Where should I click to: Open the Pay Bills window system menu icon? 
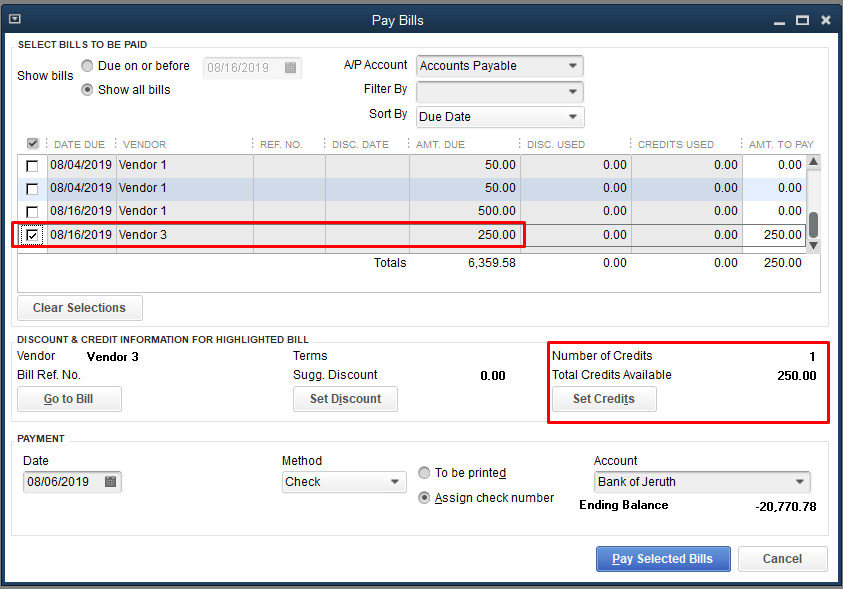(x=15, y=19)
